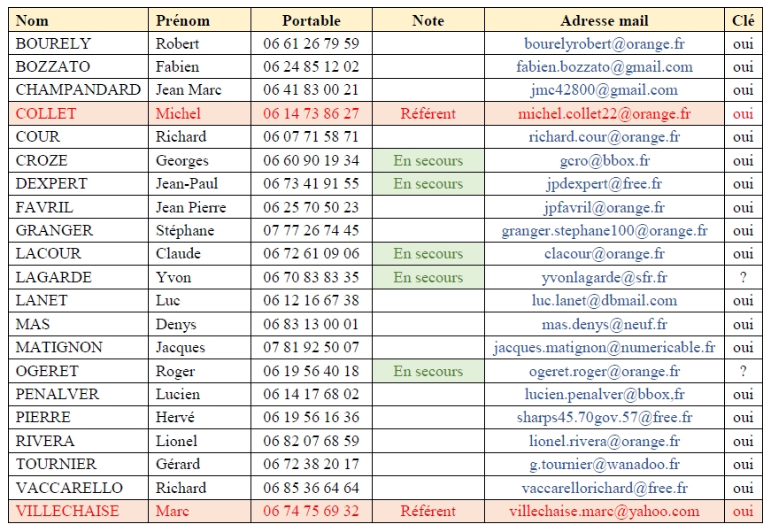Click the yvonlagarde@sfr.fr address
Screen dimensions: 771x532
605,277
